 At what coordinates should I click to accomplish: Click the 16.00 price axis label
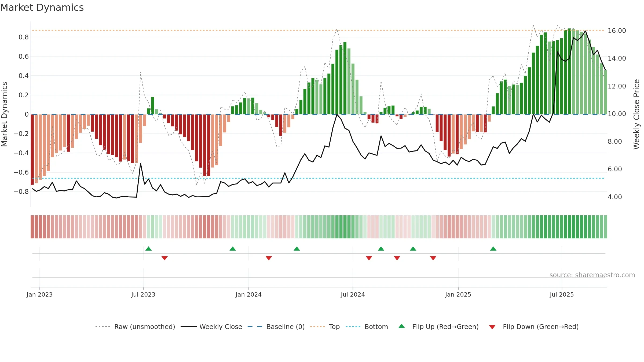pyautogui.click(x=617, y=31)
